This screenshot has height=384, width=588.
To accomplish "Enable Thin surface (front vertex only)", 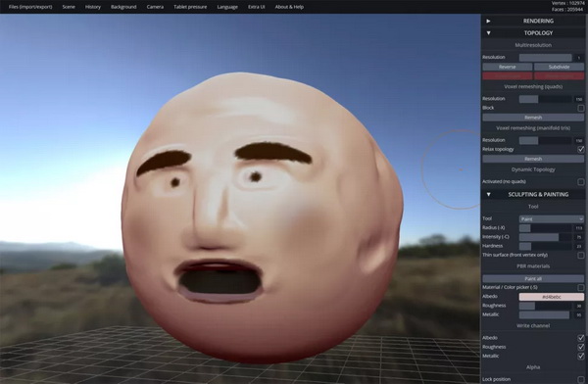I will (x=580, y=255).
